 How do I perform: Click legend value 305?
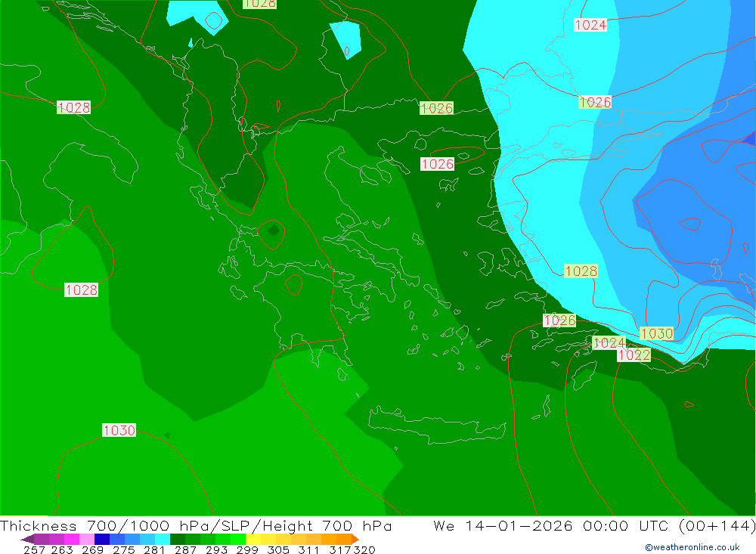coord(277,549)
